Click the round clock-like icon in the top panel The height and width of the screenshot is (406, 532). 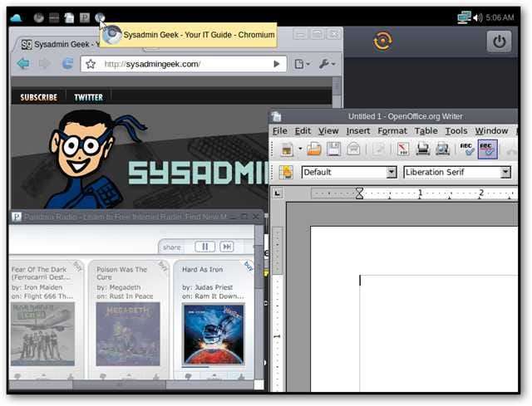coord(39,17)
